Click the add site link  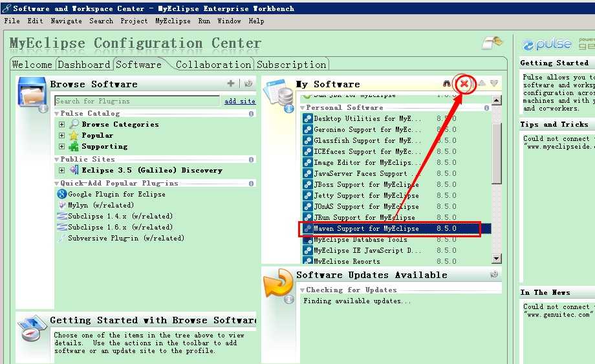pyautogui.click(x=240, y=102)
